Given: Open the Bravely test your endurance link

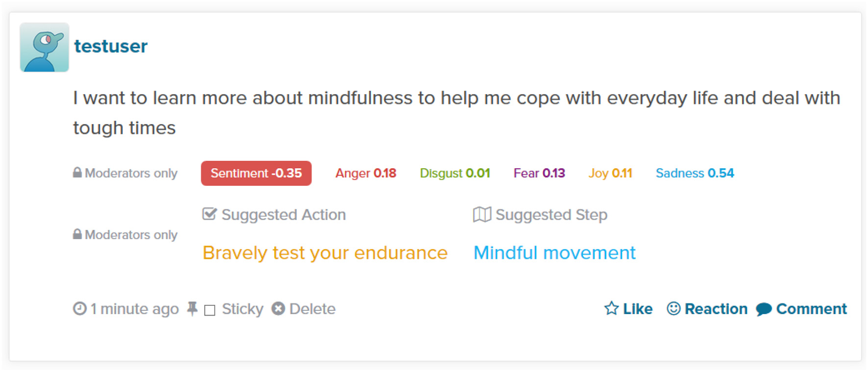Looking at the screenshot, I should tap(325, 253).
